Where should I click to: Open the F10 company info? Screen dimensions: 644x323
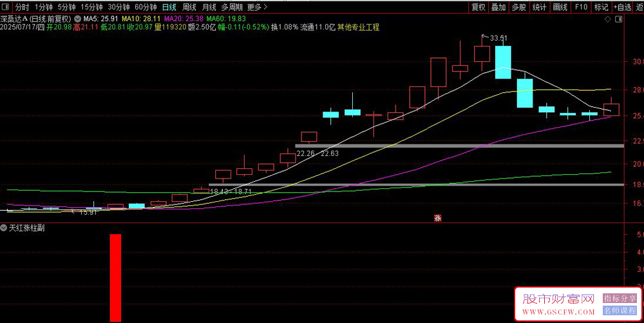(x=581, y=7)
